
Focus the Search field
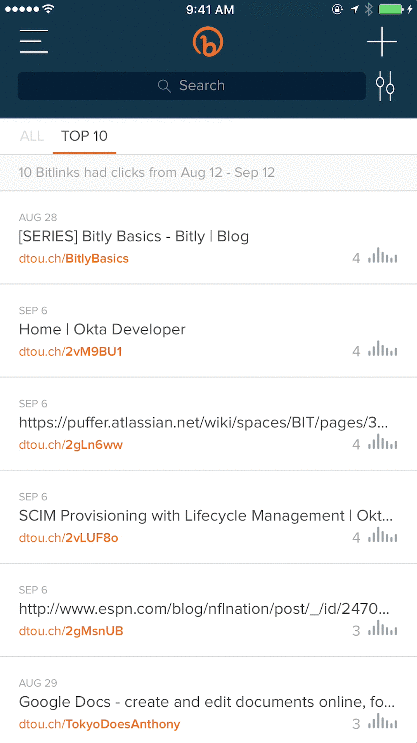pos(192,86)
